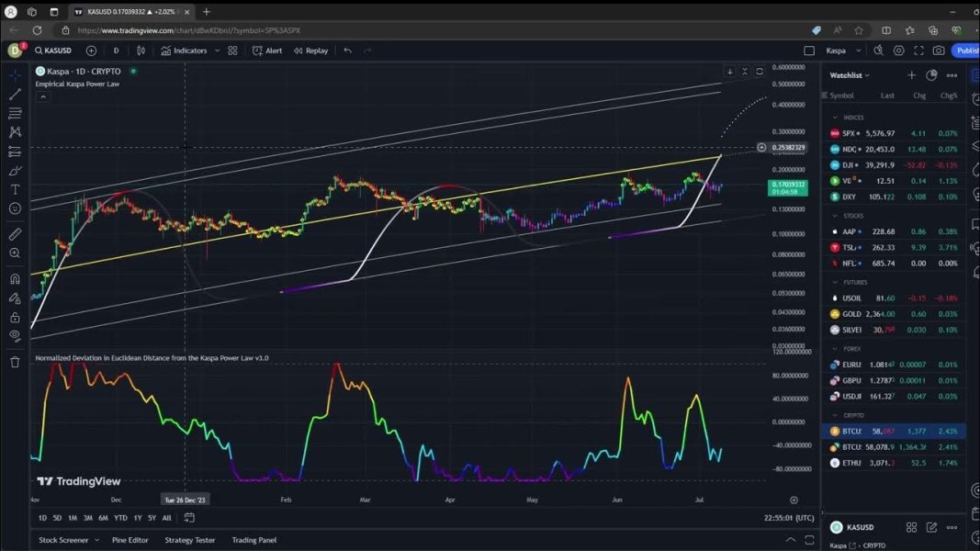The image size is (980, 551).
Task: Choose the text annotation tool
Action: tap(15, 189)
